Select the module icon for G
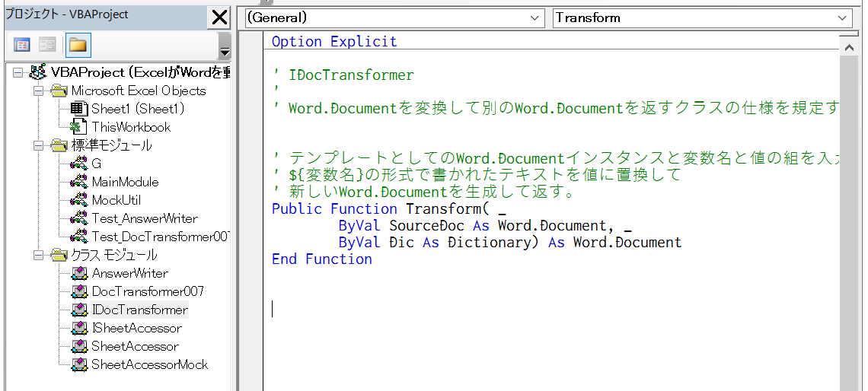Viewport: 868px width, 391px height. pyautogui.click(x=80, y=164)
